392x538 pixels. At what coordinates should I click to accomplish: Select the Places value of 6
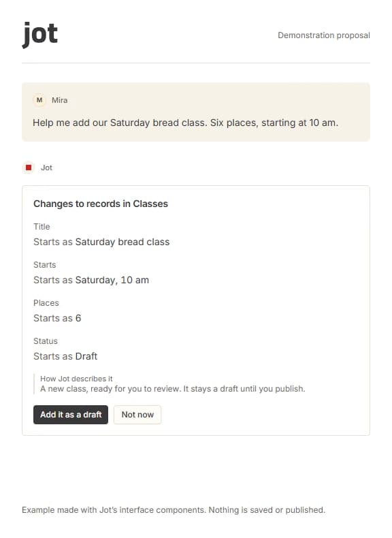[78, 318]
